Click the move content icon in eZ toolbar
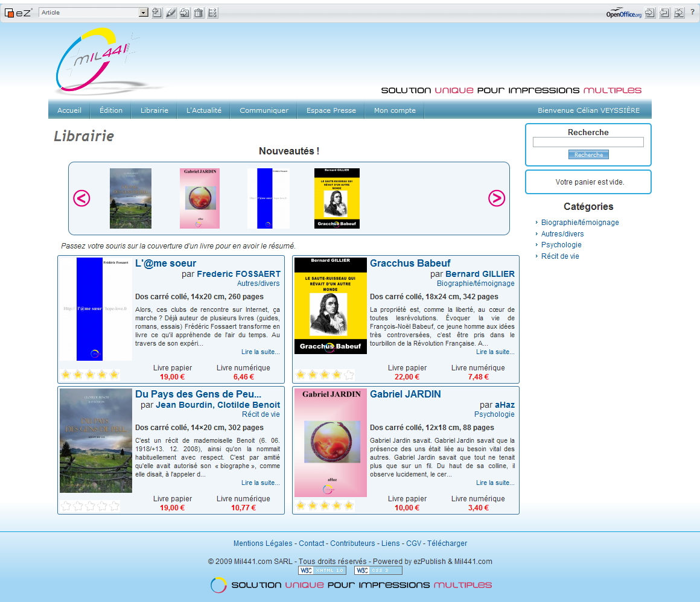700x602 pixels. (185, 13)
